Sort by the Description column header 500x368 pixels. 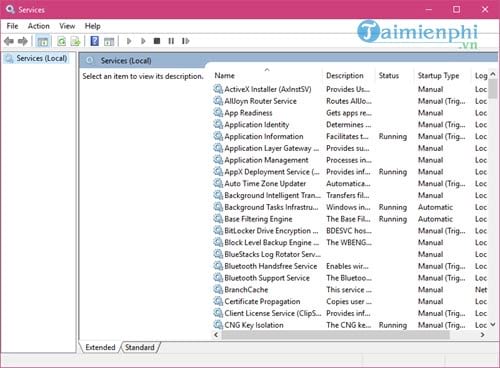pyautogui.click(x=349, y=76)
